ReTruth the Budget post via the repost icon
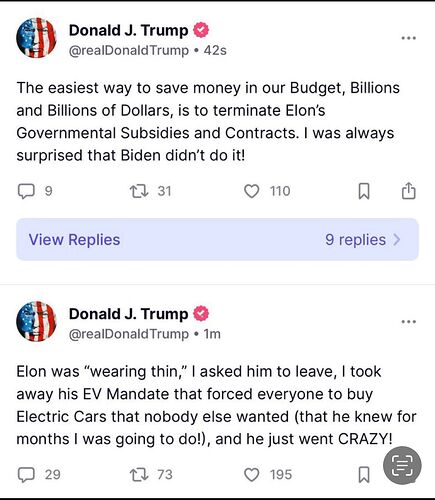The image size is (435, 500). 139,192
